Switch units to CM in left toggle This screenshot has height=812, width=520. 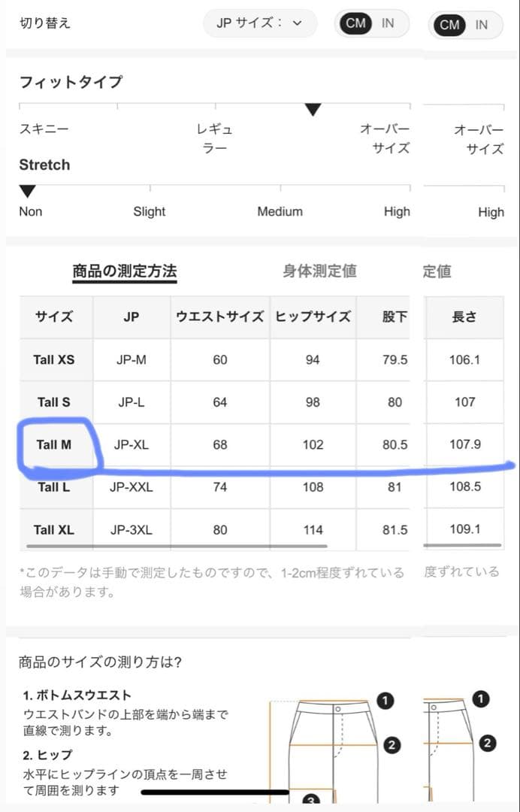355,23
